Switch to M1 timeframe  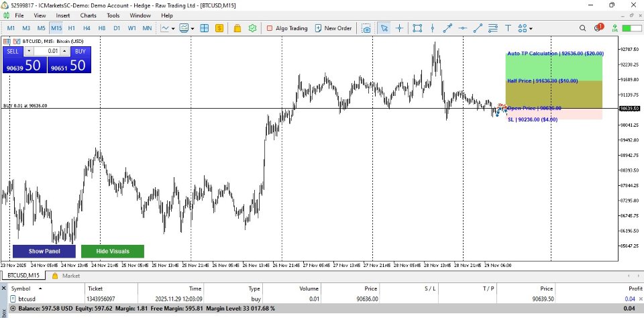click(11, 28)
